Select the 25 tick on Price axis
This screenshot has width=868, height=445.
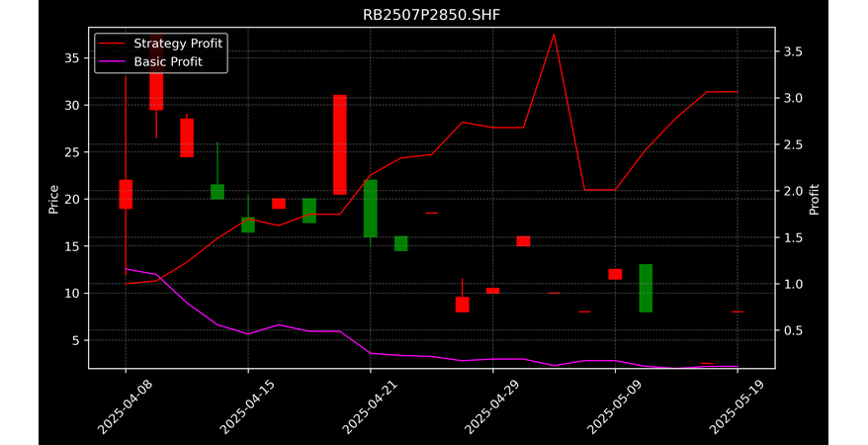(x=72, y=152)
